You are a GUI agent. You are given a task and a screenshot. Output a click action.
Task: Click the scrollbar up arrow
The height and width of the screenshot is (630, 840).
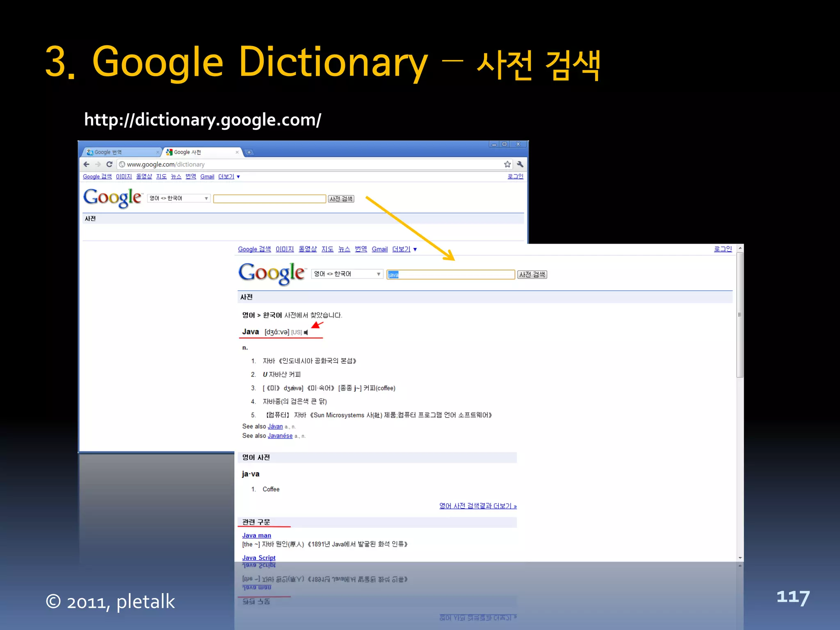tap(740, 248)
